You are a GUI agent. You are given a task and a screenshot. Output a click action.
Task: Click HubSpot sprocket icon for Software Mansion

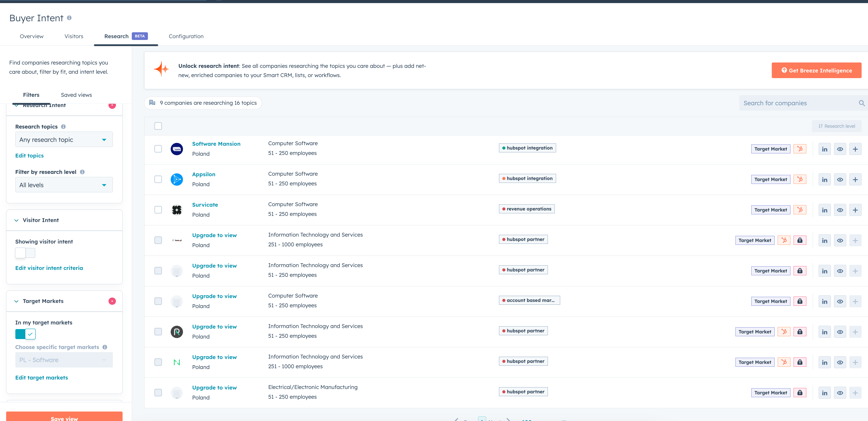[800, 149]
